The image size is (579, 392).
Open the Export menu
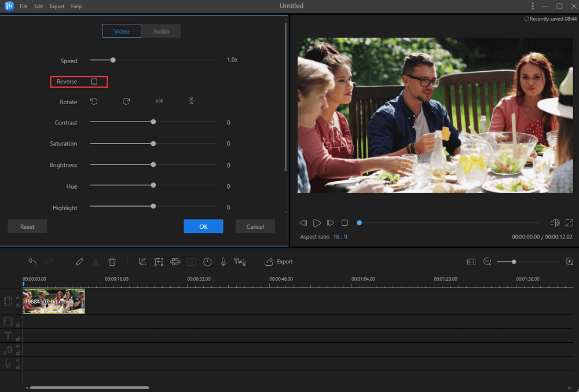pyautogui.click(x=57, y=6)
